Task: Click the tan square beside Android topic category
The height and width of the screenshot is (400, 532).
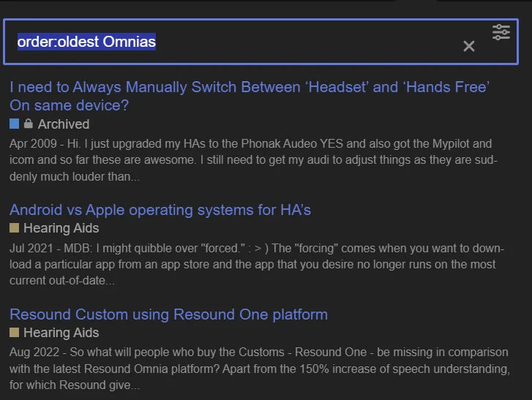Action: 14,228
